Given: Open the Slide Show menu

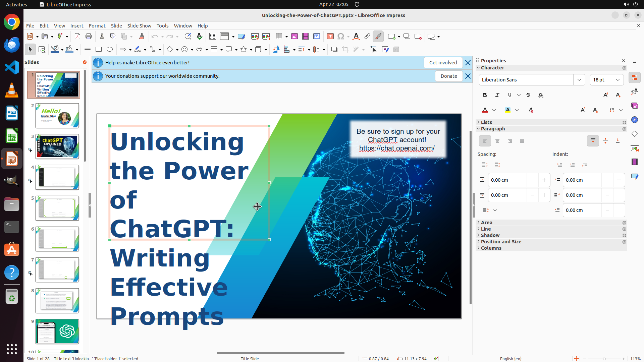Looking at the screenshot, I should coord(139,25).
